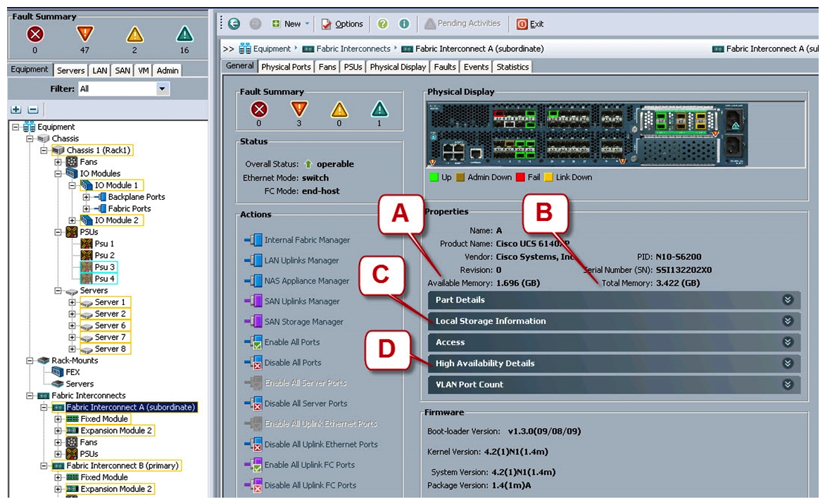Screen dimensions: 825x504
Task: Open the Options toolbar button
Action: pyautogui.click(x=342, y=24)
